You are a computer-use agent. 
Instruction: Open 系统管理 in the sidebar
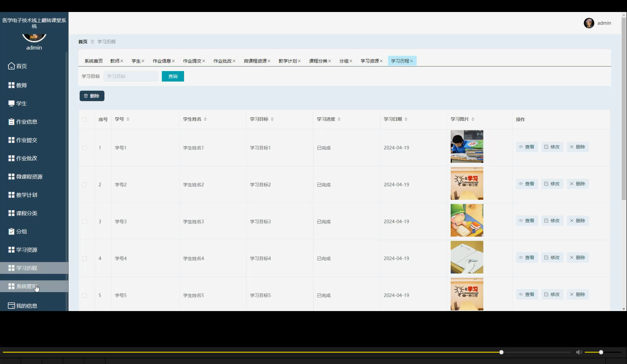(x=34, y=286)
